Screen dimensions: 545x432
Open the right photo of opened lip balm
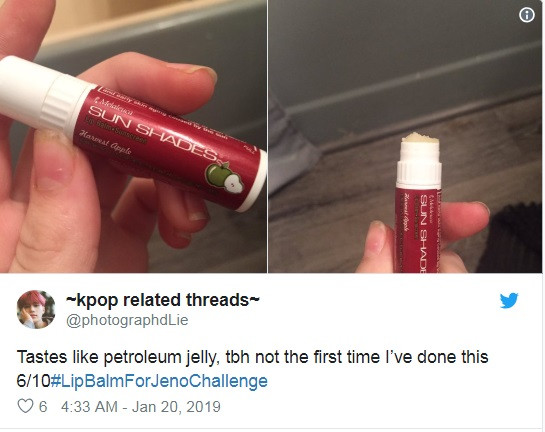coord(405,136)
